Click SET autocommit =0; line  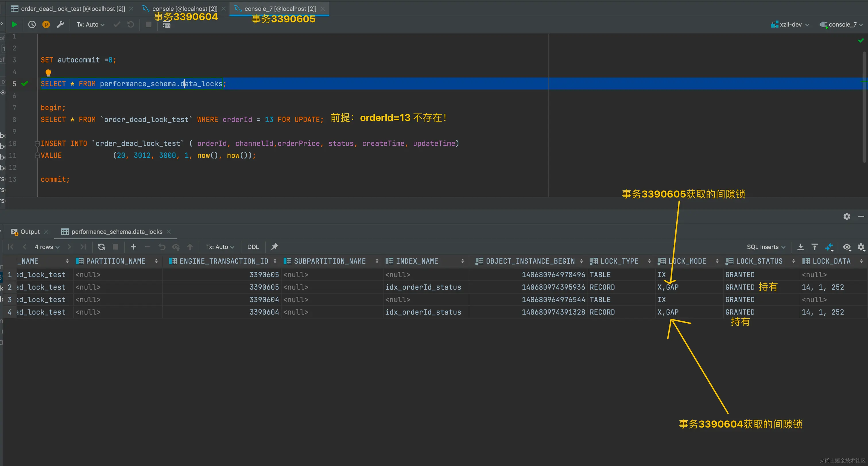point(79,60)
